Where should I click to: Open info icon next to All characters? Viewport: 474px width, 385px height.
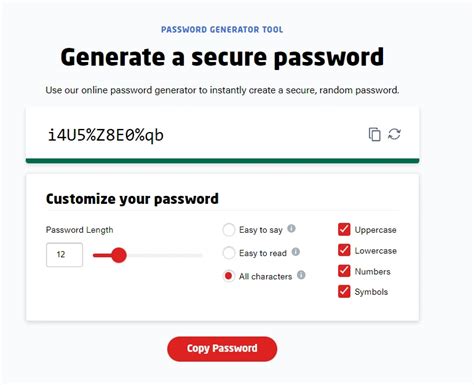click(301, 275)
